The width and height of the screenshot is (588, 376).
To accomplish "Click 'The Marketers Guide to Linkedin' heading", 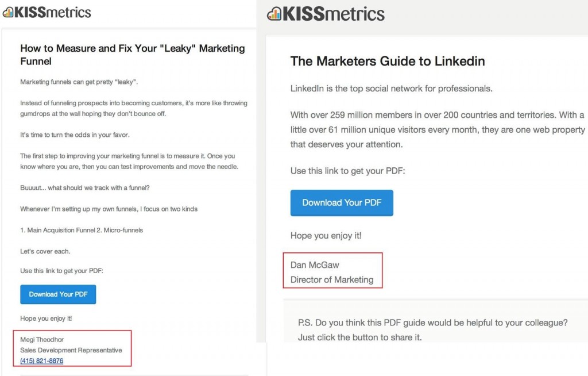I will point(388,61).
